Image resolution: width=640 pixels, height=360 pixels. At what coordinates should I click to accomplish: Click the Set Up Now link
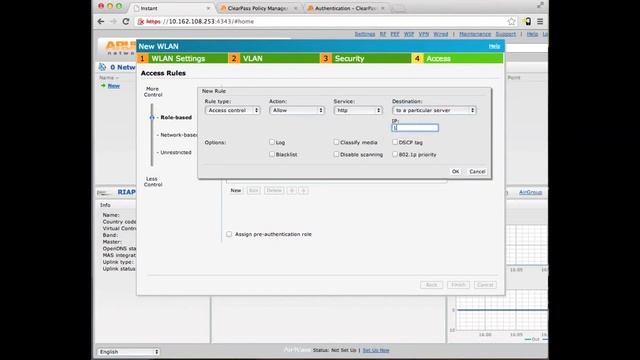tap(376, 350)
